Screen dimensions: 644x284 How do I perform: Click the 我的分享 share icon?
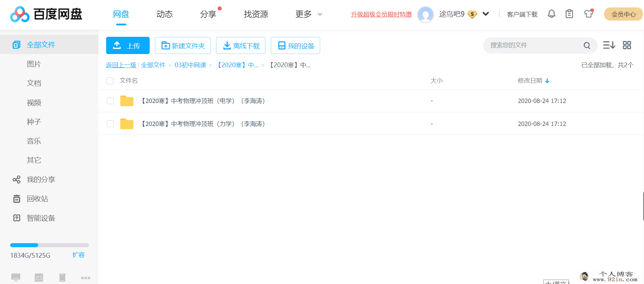17,179
